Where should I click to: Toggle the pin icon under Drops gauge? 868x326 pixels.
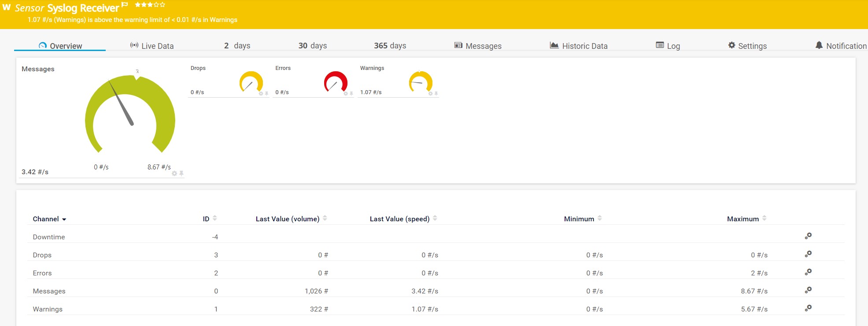tap(266, 94)
